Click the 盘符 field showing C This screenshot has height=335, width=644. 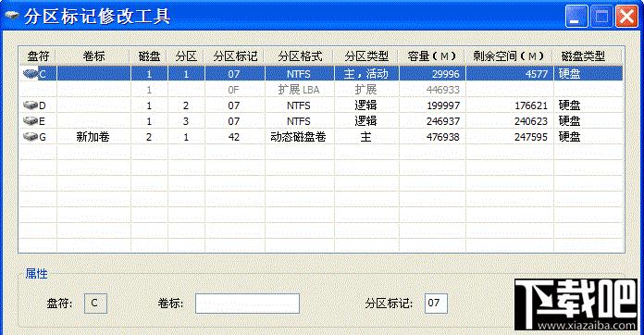click(95, 304)
